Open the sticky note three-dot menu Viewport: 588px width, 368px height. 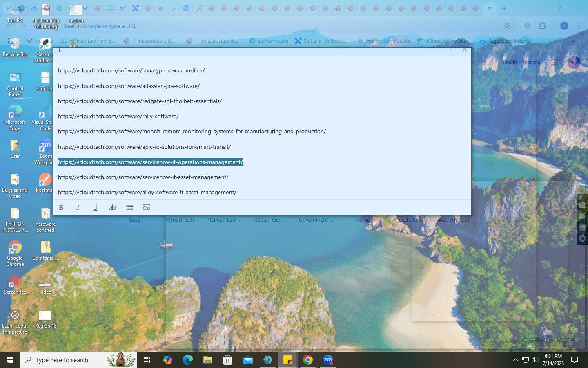point(452,49)
